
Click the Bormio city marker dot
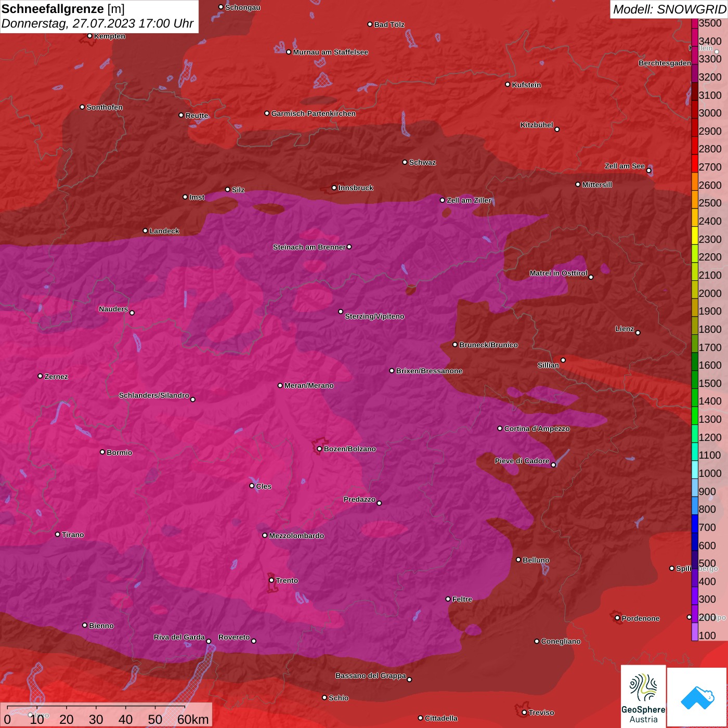coord(102,452)
